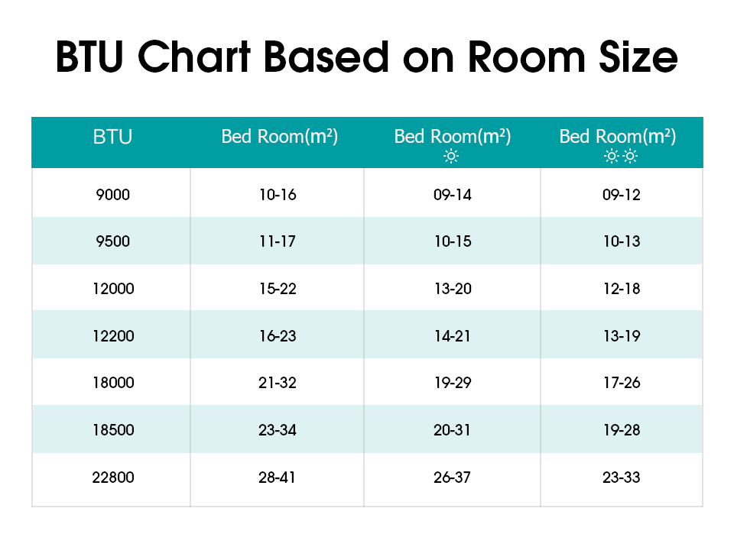Screen dimensions: 734x560
Task: Click the 14-21 room size cell
Action: (x=452, y=336)
